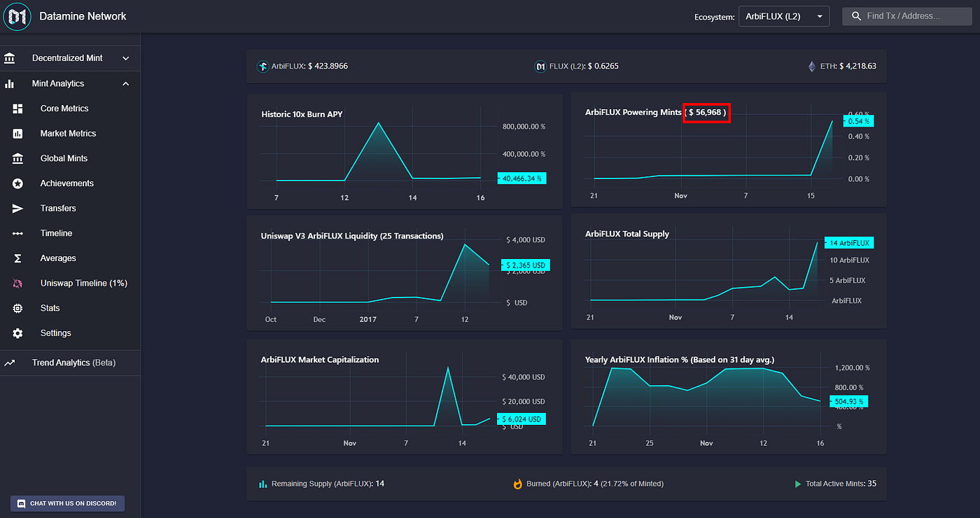Click the FLUX (L2) price $ 0.6265
980x518 pixels.
click(x=603, y=66)
